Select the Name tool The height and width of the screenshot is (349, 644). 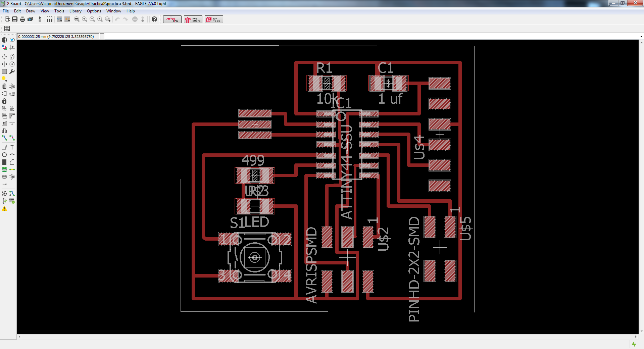[x=4, y=108]
